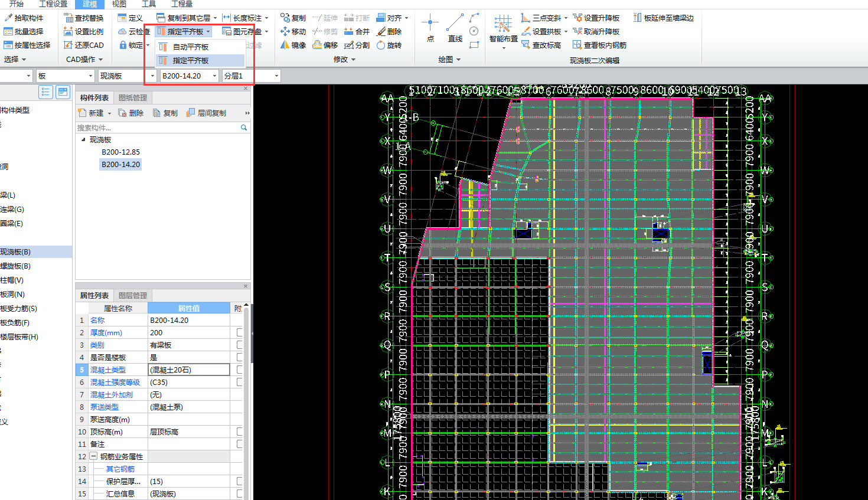Open the 工程量 ribbon tab

[182, 4]
